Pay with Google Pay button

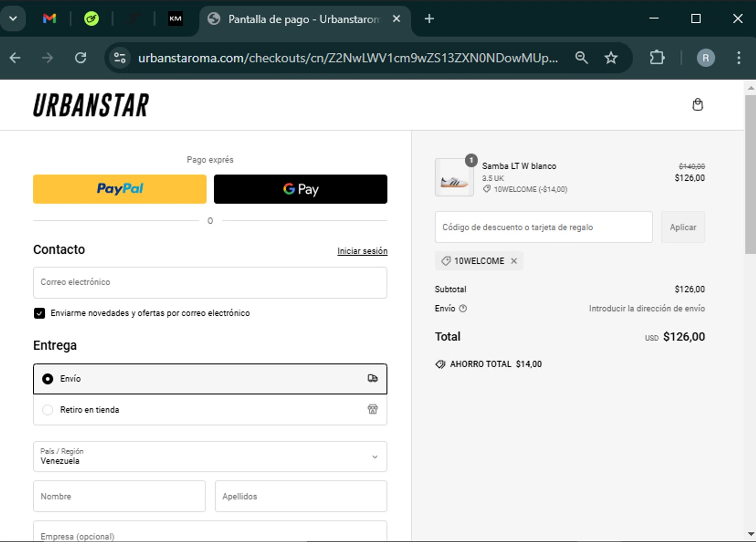coord(300,189)
